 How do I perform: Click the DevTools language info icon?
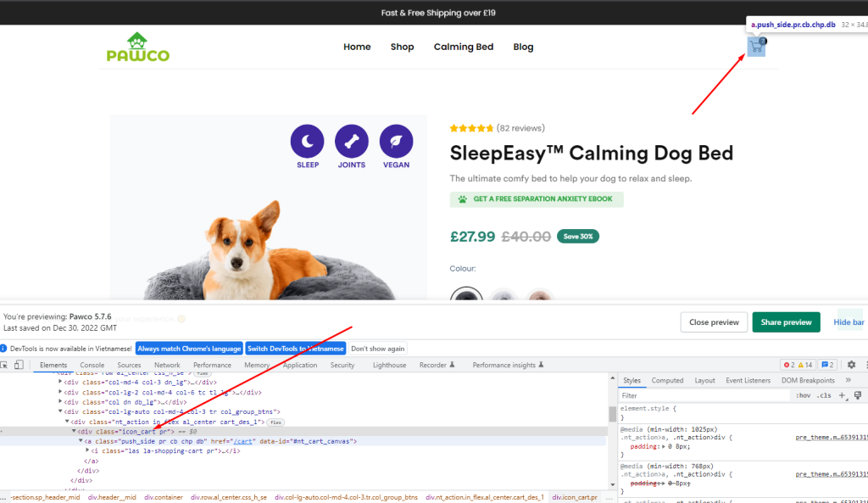coord(4,349)
